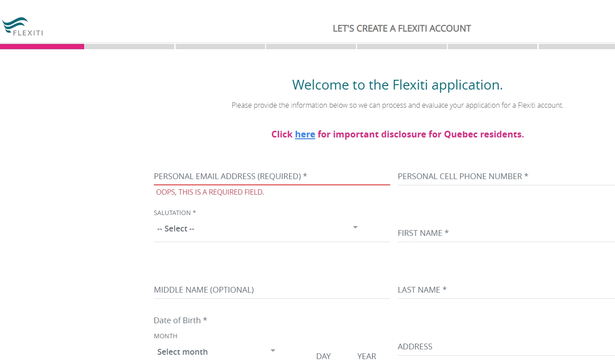Click the Personal Cell Phone Number field
615x364 pixels.
(x=506, y=176)
